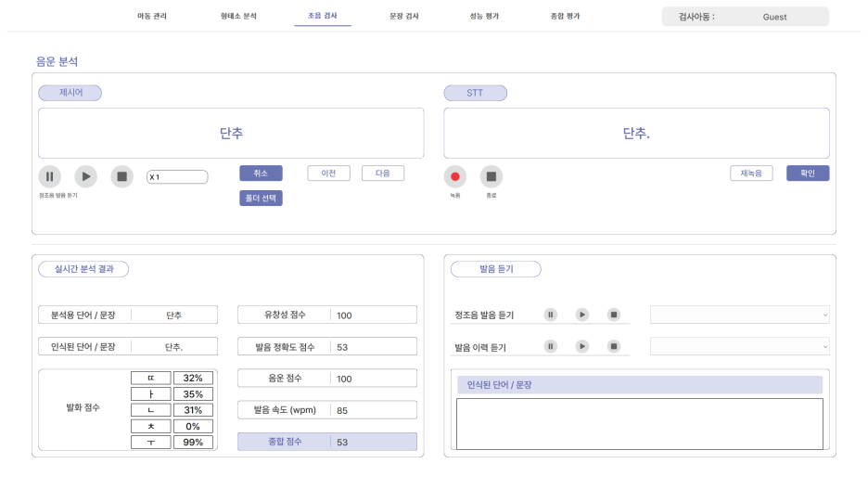Click the 검사아동 Guest field
This screenshot has width=868, height=489.
click(x=745, y=17)
